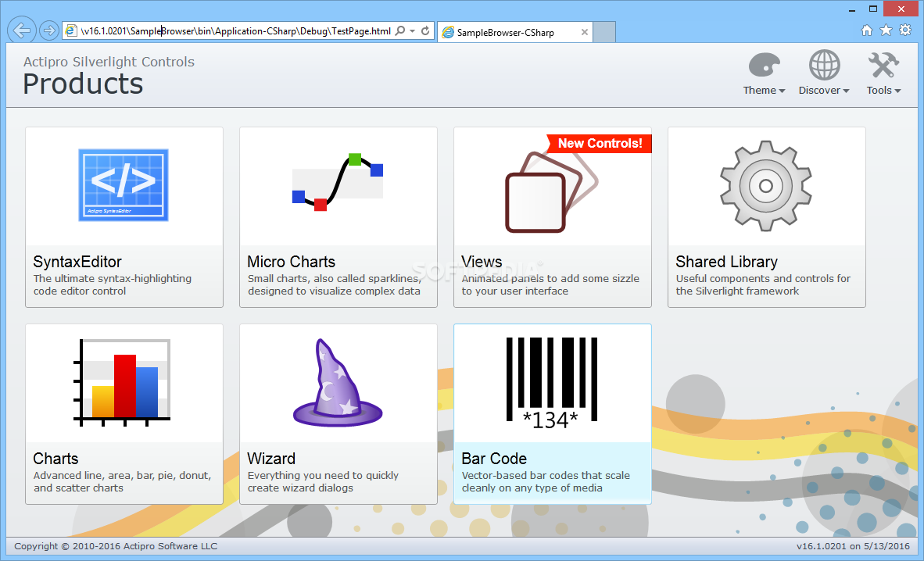Image resolution: width=924 pixels, height=561 pixels.
Task: Click 'Vector-based bar codes that scale' description
Action: coord(546,481)
